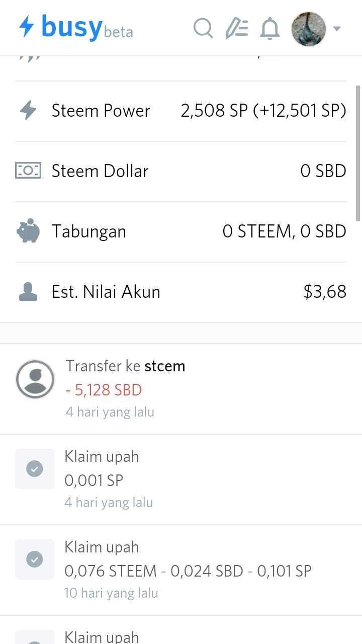Screen dimensions: 362x644
Task: Click checkmark icon beside 0,001 SP claim
Action: tap(35, 469)
